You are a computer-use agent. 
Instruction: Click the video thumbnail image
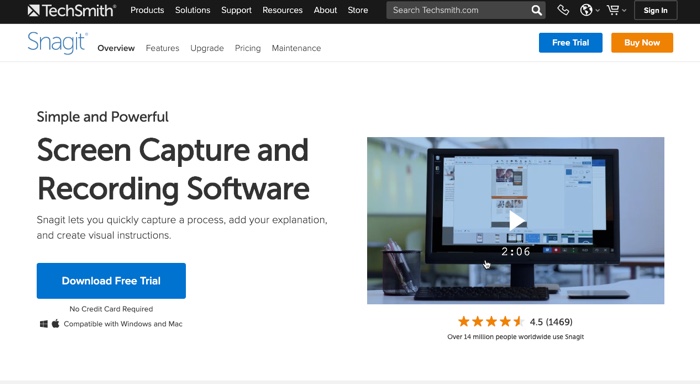click(x=515, y=221)
